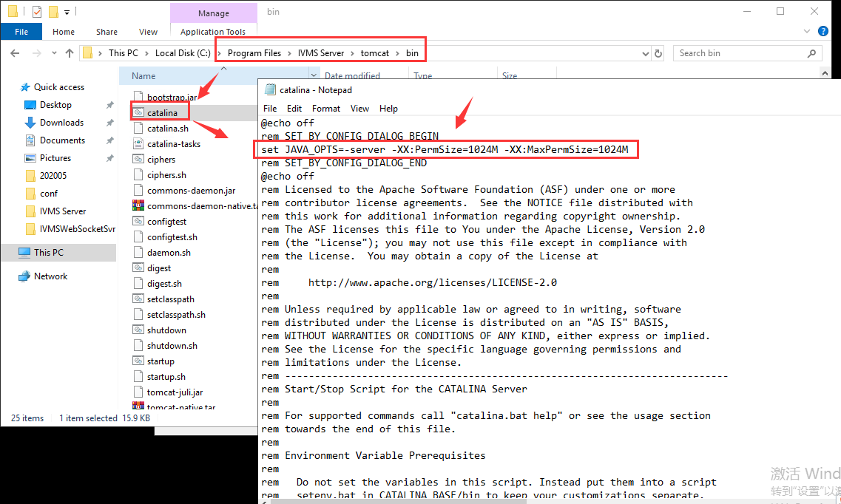
Task: Click the search magnifier icon
Action: 811,53
